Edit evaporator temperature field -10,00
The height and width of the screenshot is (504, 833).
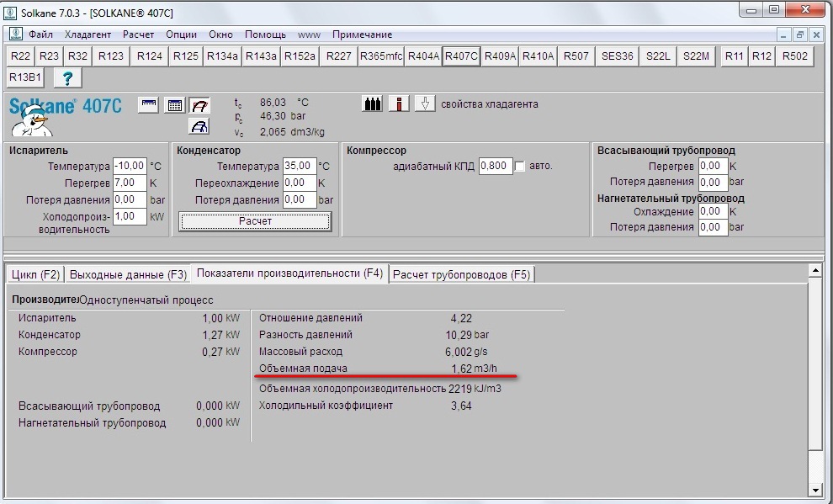pos(130,166)
